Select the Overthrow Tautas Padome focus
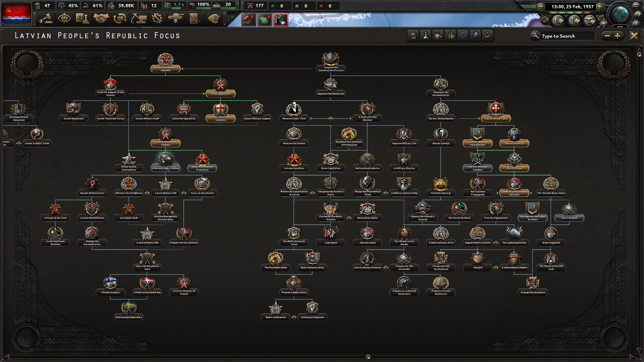The image size is (644, 362). click(x=165, y=137)
